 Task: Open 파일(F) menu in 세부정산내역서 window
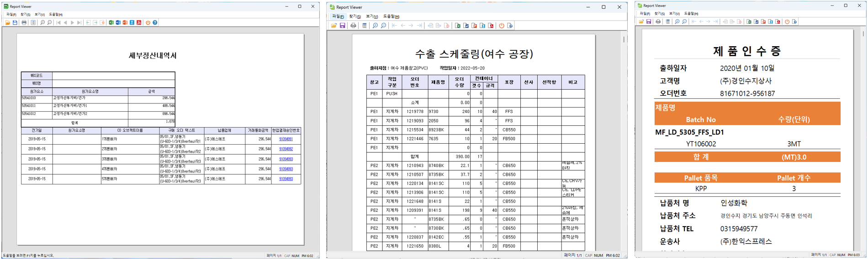[11, 15]
